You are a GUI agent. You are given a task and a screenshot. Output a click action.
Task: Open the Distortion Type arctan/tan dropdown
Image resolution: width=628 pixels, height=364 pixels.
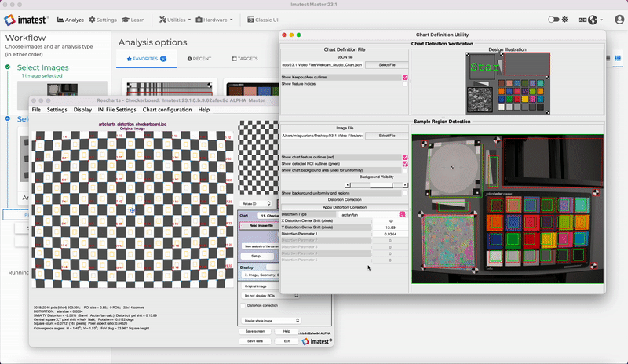point(372,215)
